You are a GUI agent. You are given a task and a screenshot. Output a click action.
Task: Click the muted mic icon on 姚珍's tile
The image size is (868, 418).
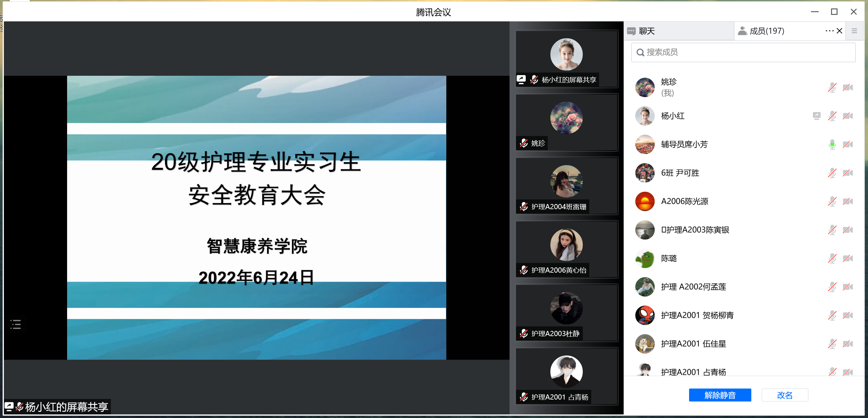coord(524,143)
